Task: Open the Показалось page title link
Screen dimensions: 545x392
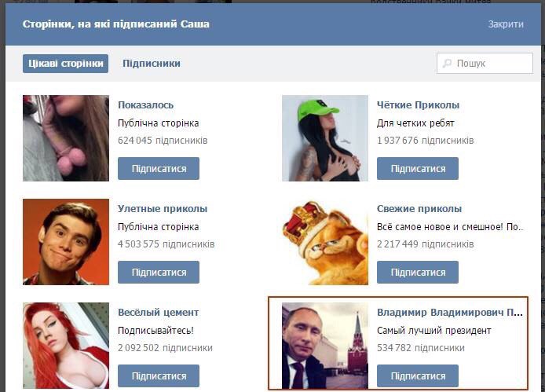Action: (x=145, y=105)
